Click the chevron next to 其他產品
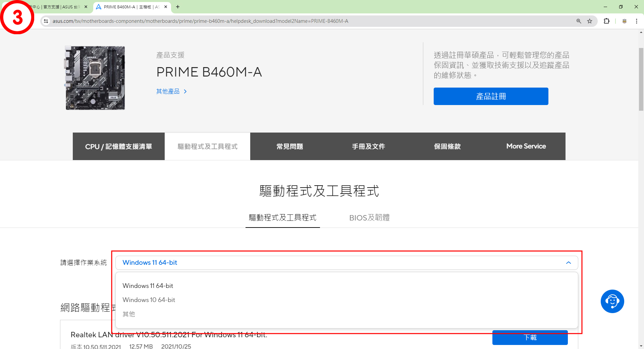This screenshot has height=349, width=644. [x=185, y=91]
